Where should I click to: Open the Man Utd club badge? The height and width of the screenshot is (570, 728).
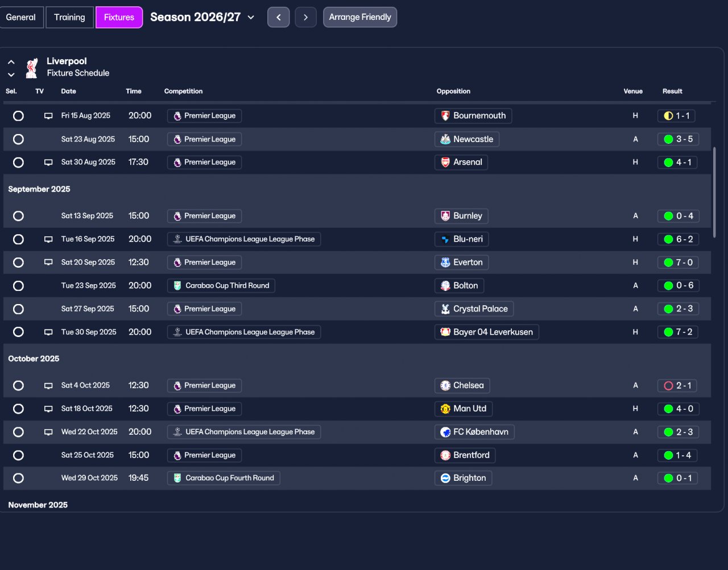tap(445, 409)
